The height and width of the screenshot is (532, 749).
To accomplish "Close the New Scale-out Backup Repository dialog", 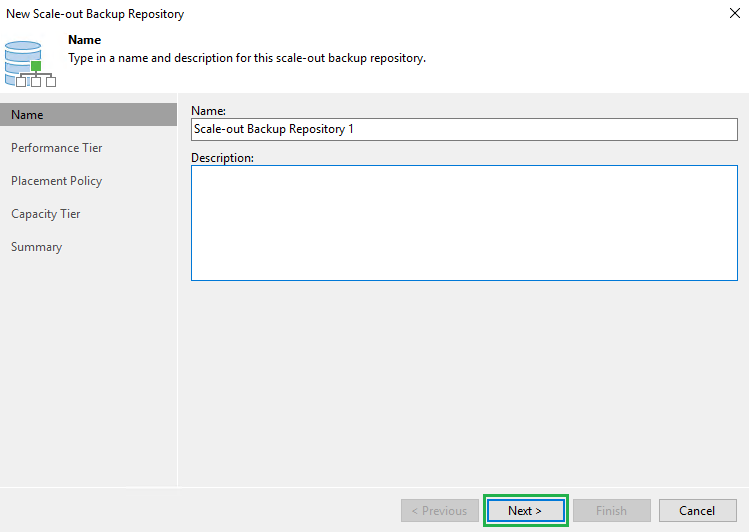I will coord(733,14).
